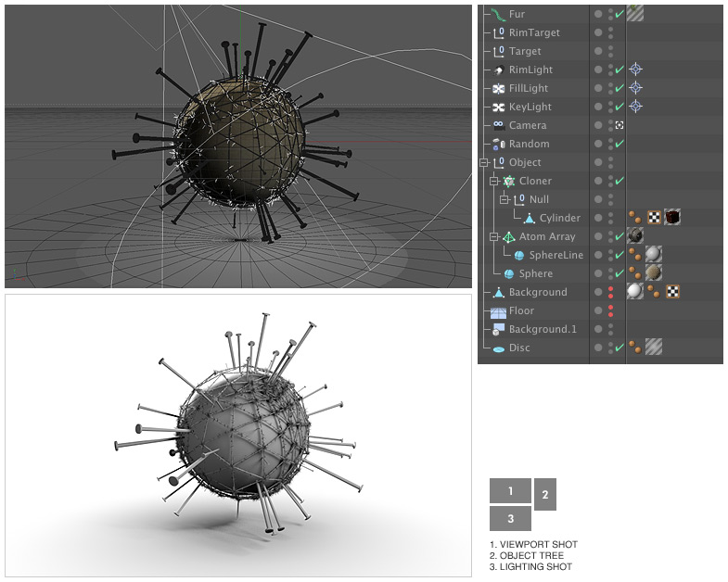Click the Target null object name

525,51
